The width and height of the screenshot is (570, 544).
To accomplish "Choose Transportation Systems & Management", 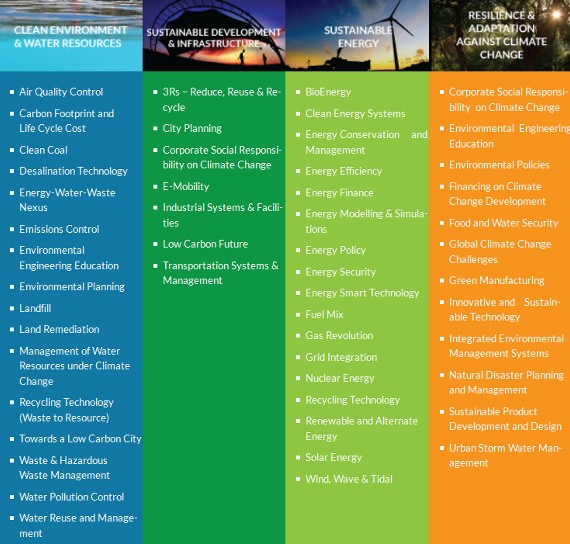I will tap(221, 273).
